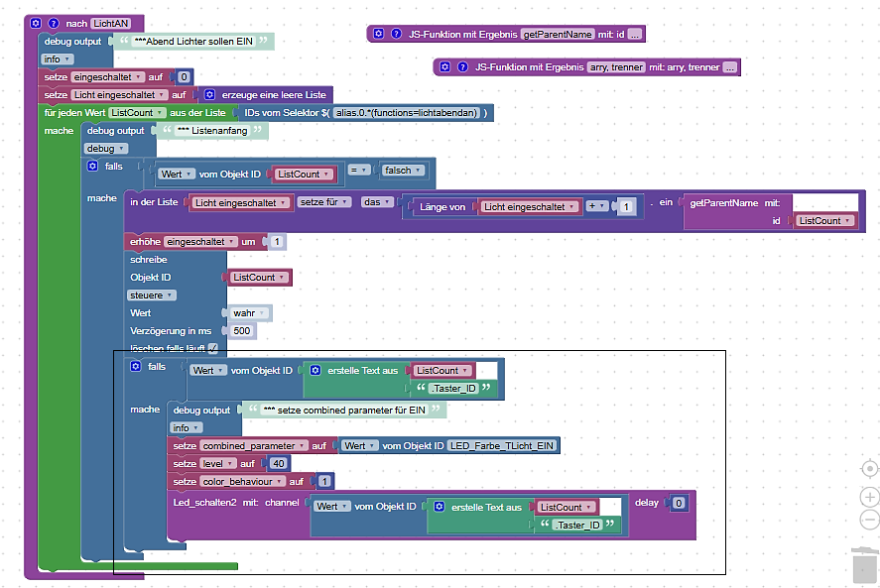Screen dimensions: 880x588
Task: Open the level variable dropdown
Action: 217,464
